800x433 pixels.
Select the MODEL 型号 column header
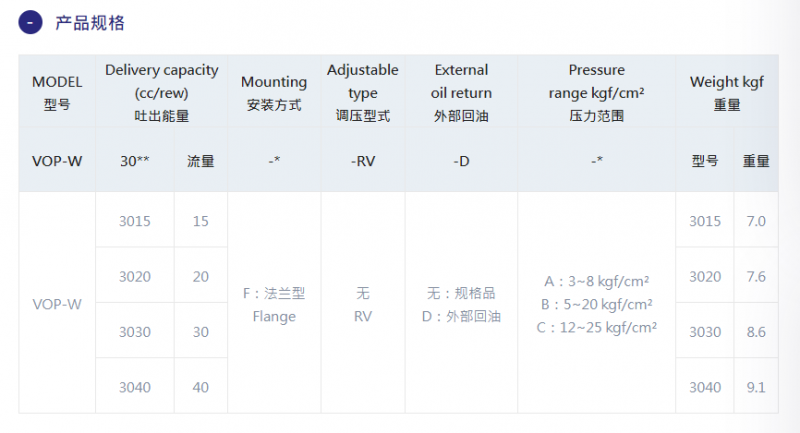57,93
